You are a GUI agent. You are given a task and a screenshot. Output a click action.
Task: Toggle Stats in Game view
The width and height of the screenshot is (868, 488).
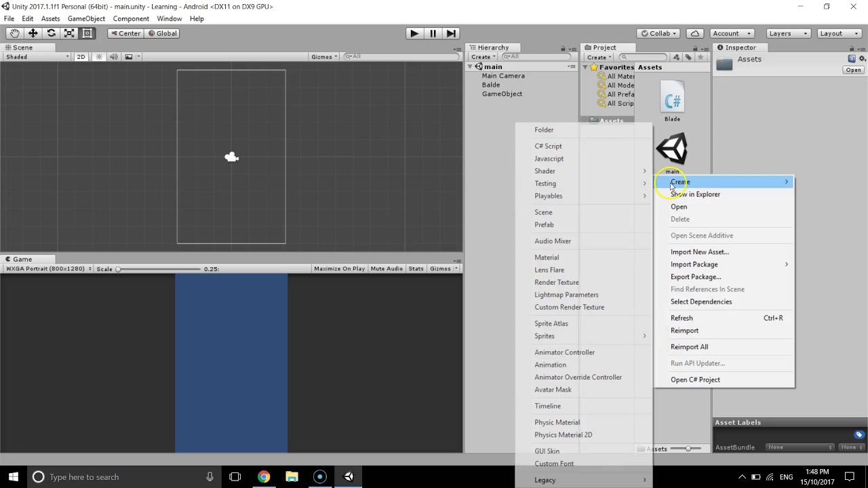[416, 269]
